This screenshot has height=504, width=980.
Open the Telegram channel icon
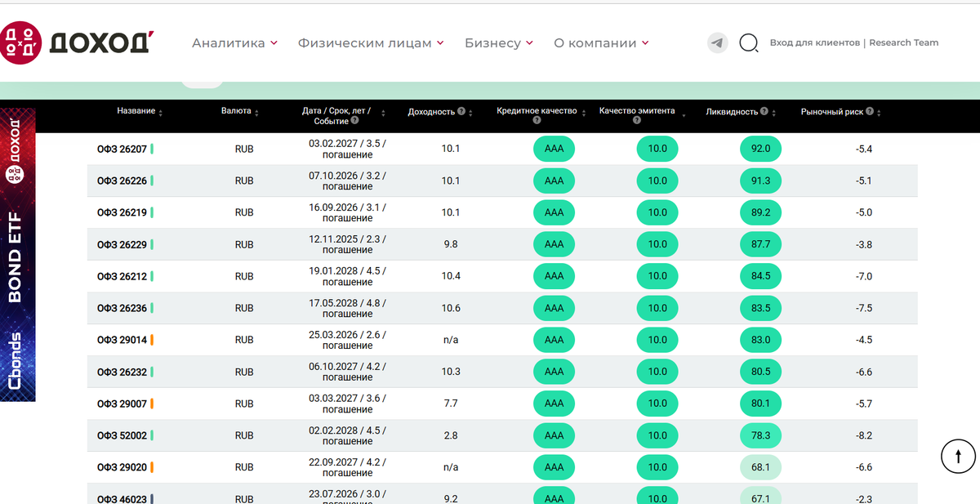coord(718,42)
